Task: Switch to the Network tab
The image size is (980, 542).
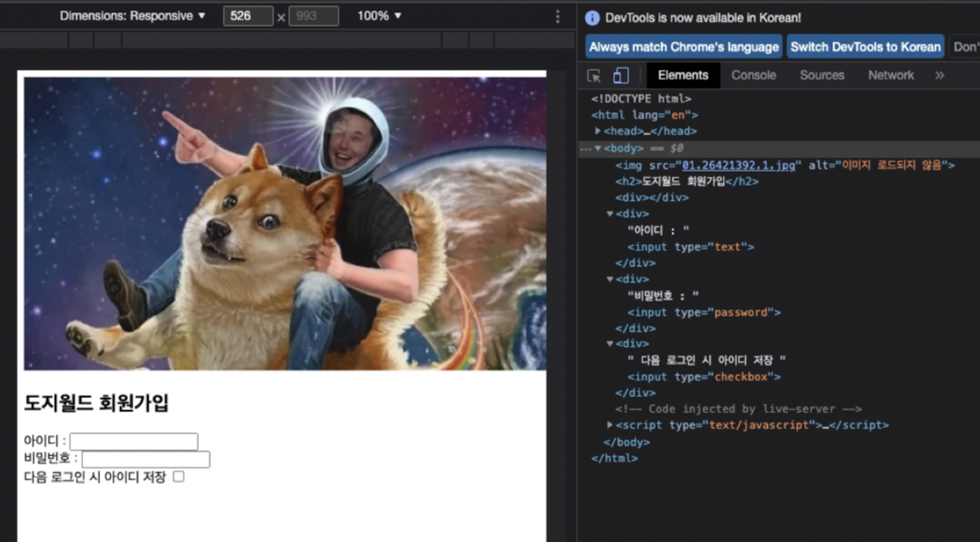Action: [x=891, y=76]
